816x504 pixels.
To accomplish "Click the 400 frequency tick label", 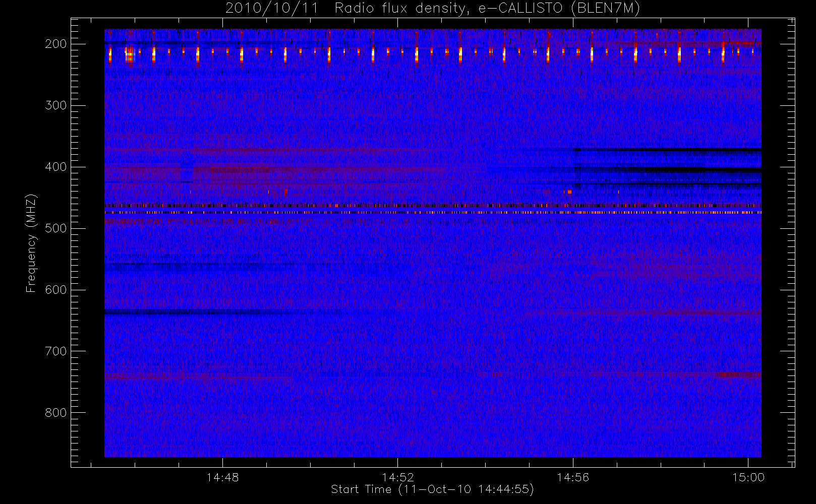I will (x=56, y=167).
